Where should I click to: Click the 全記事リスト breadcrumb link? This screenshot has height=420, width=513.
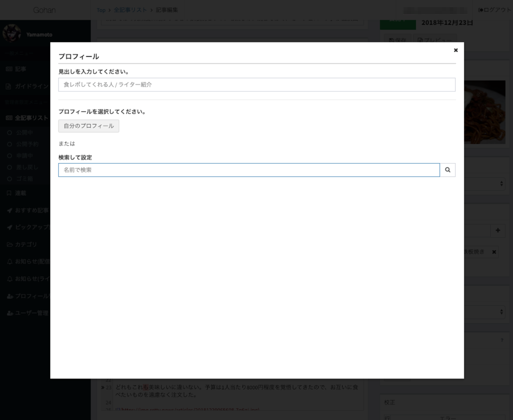click(130, 10)
